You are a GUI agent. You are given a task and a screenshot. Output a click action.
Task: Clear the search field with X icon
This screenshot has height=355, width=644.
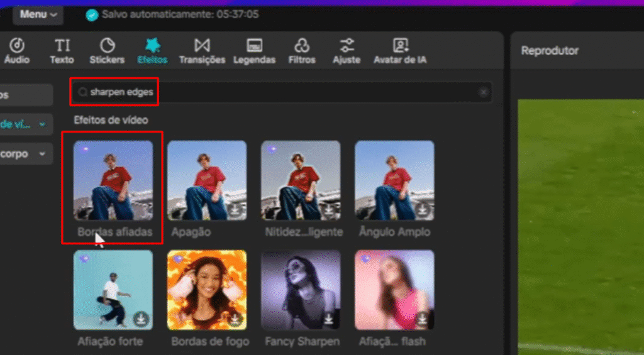(x=483, y=92)
